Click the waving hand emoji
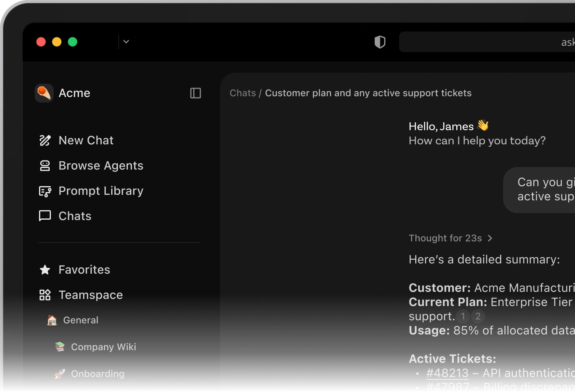Screen dimensions: 575x392 [483, 125]
